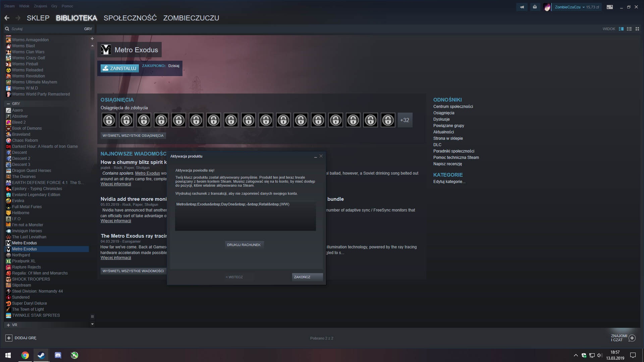
Task: Open the Windows Start menu
Action: tap(8, 355)
